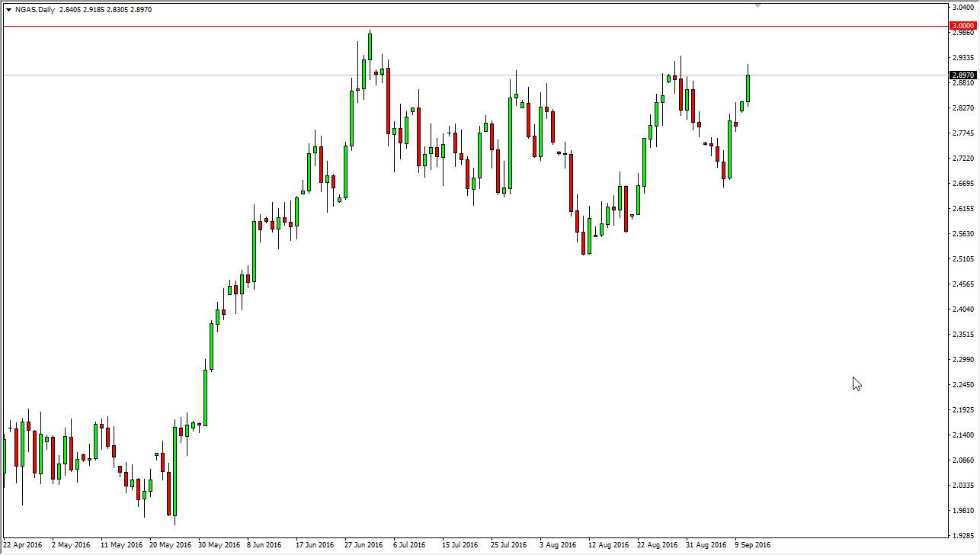Click the 2.5630 price axis label
This screenshot has width=980, height=555.
(963, 234)
